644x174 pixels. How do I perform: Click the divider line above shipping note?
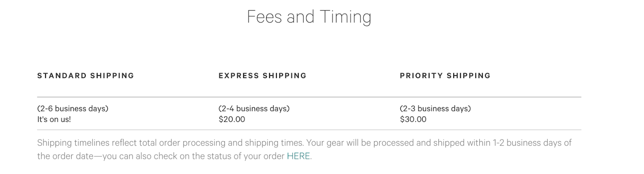tap(309, 130)
